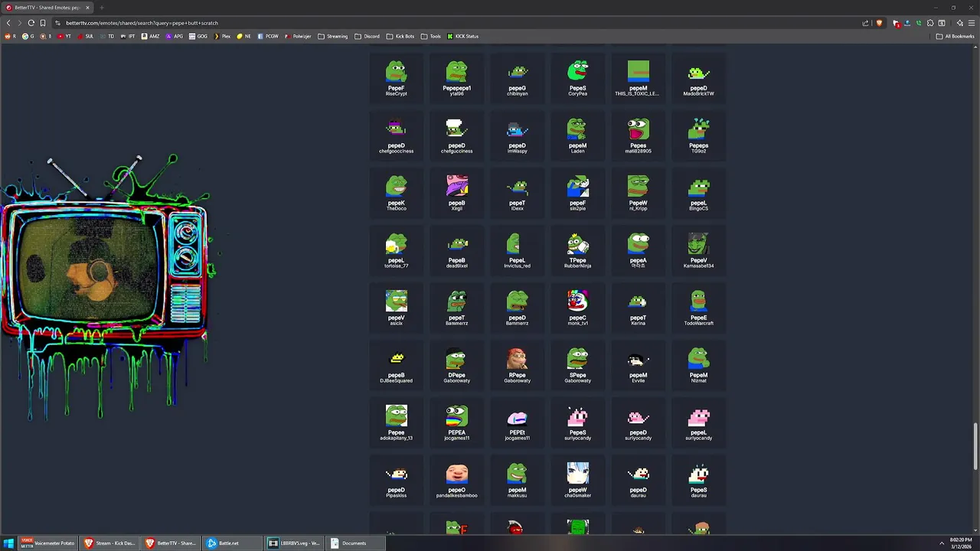980x551 pixels.
Task: Open the RPepe emote by Gaborowaty
Action: pyautogui.click(x=517, y=365)
